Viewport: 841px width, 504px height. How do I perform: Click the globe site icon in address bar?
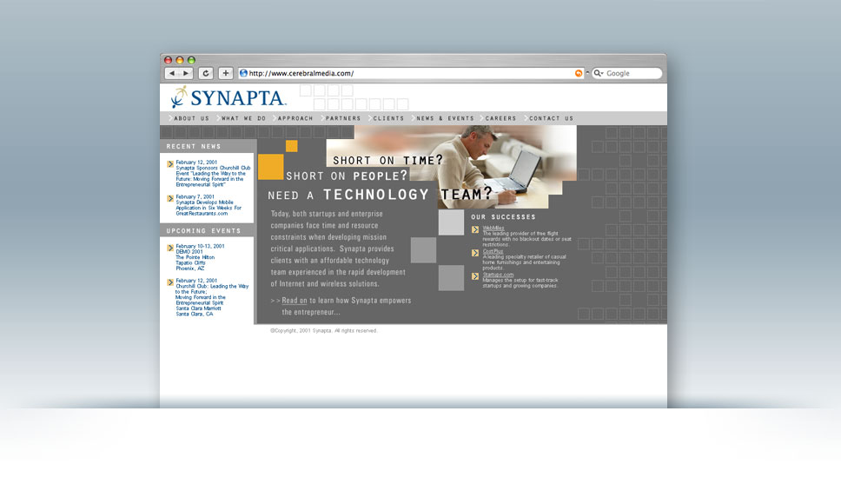tap(243, 74)
